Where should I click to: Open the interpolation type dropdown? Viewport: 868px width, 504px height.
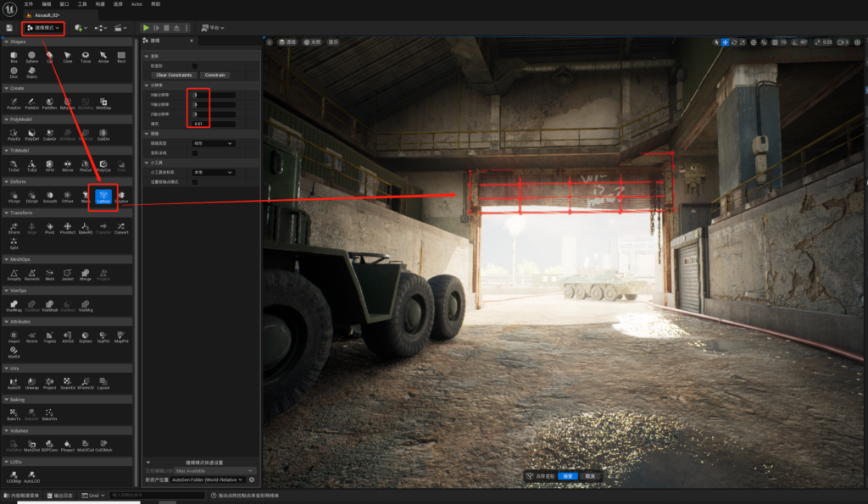pyautogui.click(x=213, y=143)
